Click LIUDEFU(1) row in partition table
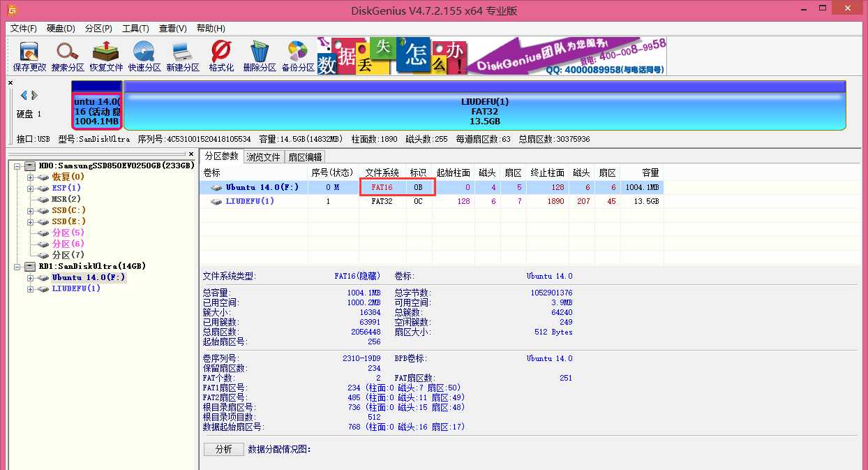Screen dimensions: 868x470 [x=432, y=201]
